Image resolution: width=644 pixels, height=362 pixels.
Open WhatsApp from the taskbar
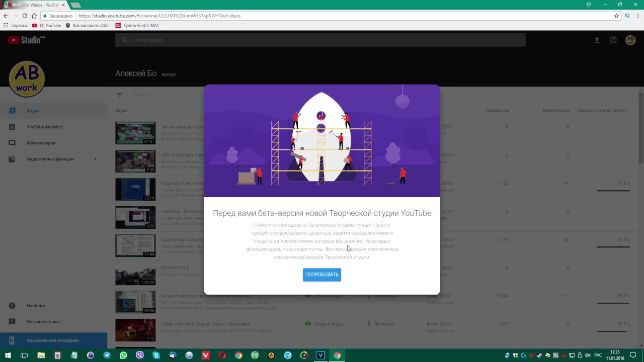pos(123,355)
